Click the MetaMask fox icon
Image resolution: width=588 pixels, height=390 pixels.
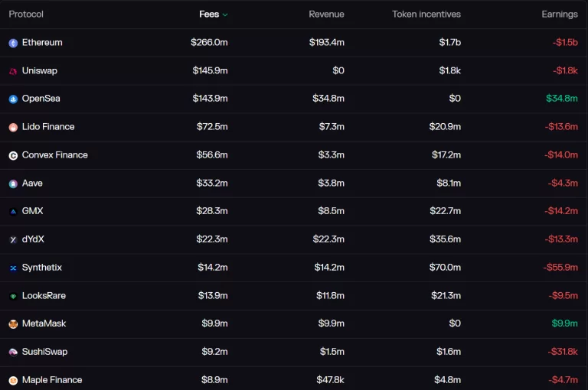(x=13, y=324)
